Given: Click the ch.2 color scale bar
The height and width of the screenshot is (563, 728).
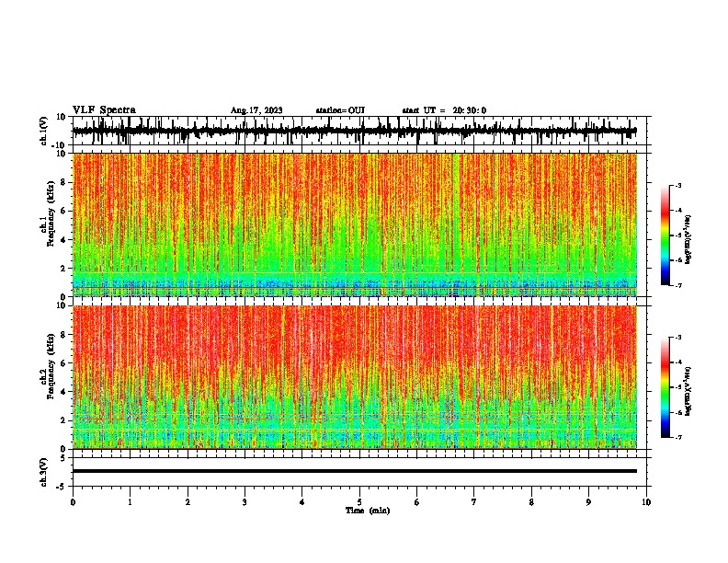Looking at the screenshot, I should (665, 387).
